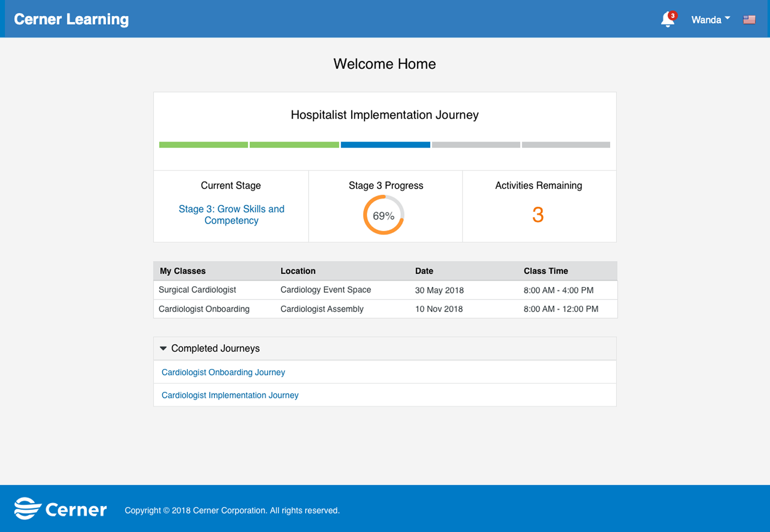This screenshot has width=770, height=532.
Task: Click the US flag language icon
Action: (x=749, y=20)
